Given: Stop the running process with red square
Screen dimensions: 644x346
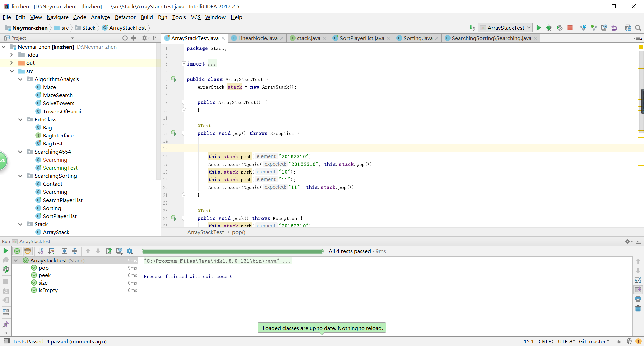Looking at the screenshot, I should 570,28.
